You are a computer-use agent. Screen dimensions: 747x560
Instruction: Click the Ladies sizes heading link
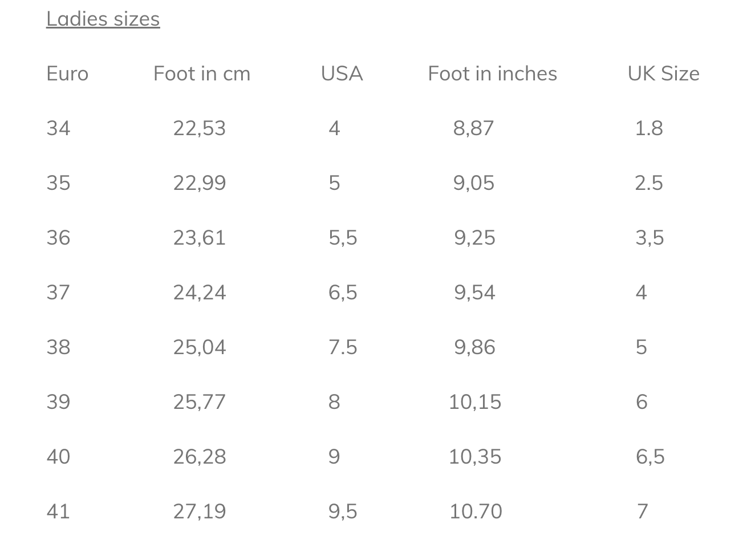(x=103, y=19)
